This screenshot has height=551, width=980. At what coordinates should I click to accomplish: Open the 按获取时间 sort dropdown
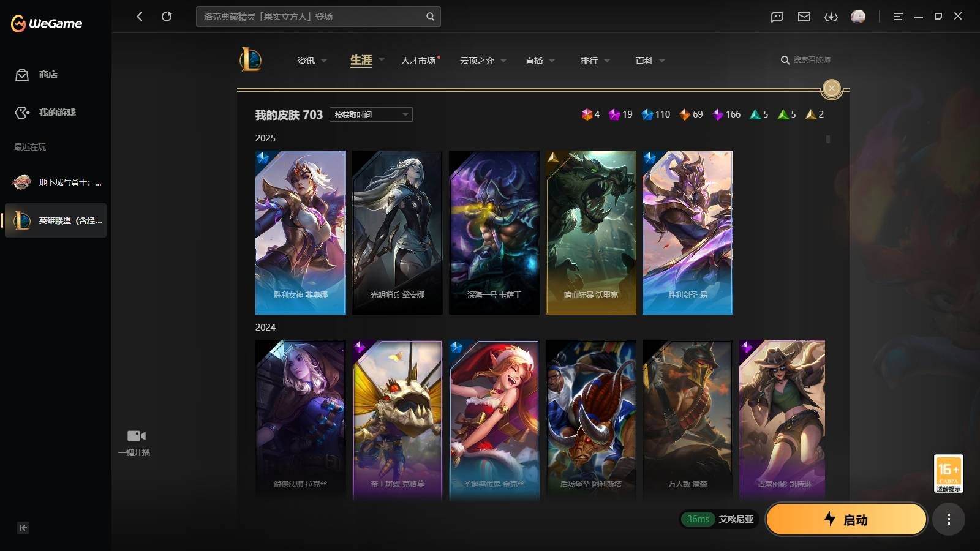coord(371,114)
